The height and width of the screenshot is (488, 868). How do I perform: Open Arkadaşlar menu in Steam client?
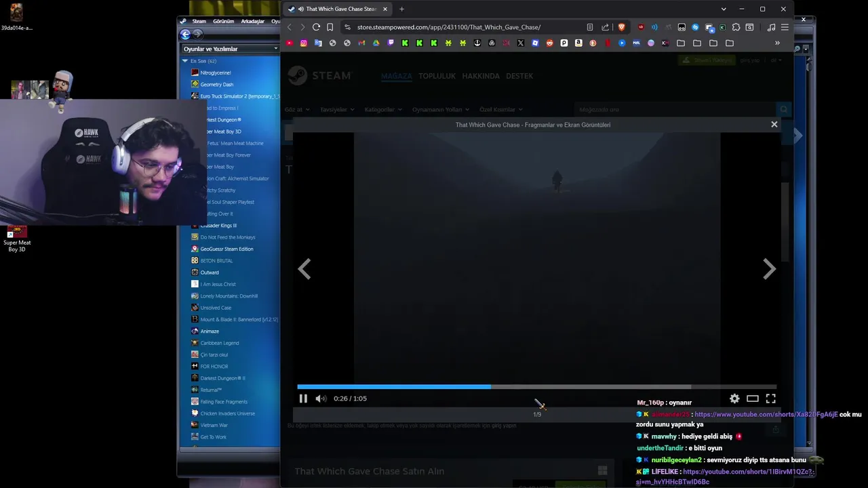tap(252, 21)
